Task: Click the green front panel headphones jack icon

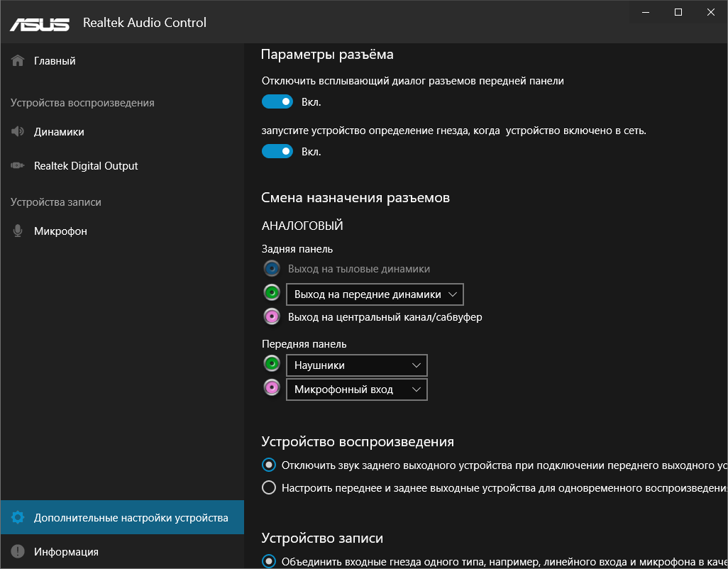Action: click(271, 365)
